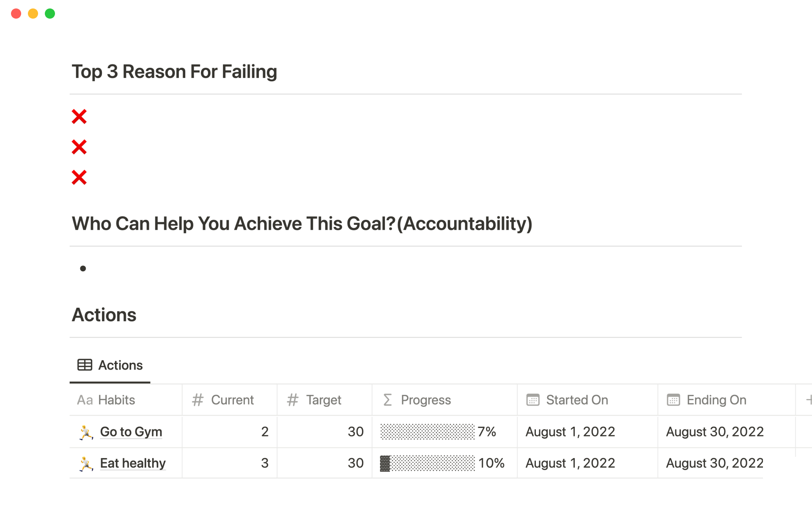Click the Eat healthy 10% progress bar

point(427,463)
